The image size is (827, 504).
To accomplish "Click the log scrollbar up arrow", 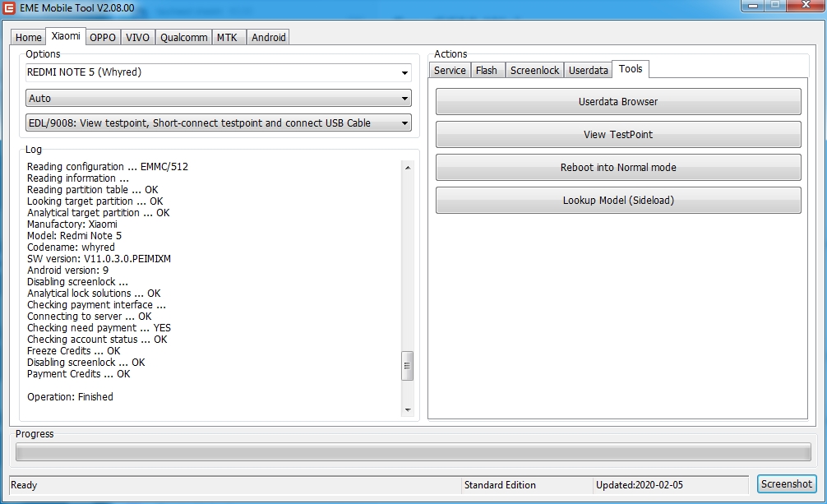I will tap(408, 167).
